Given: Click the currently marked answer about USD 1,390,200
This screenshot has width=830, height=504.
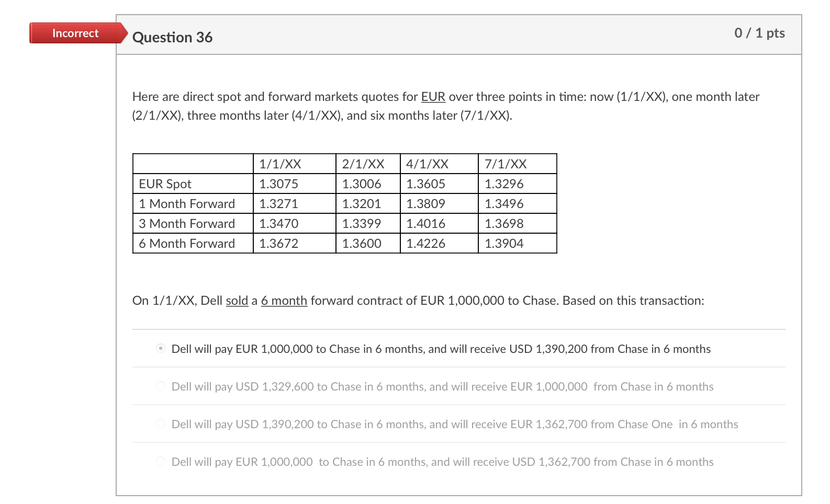Looking at the screenshot, I should pyautogui.click(x=441, y=349).
